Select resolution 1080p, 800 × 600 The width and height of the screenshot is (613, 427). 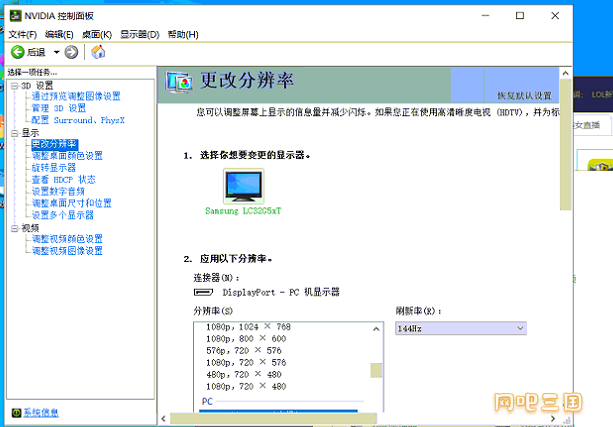(x=246, y=339)
